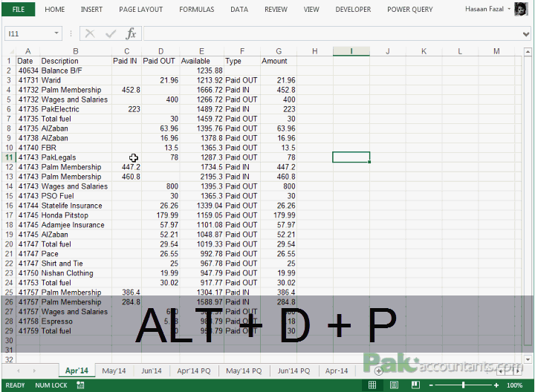The width and height of the screenshot is (535, 392).
Task: Open the PAGE LAYOUT ribbon tab
Action: pos(140,10)
